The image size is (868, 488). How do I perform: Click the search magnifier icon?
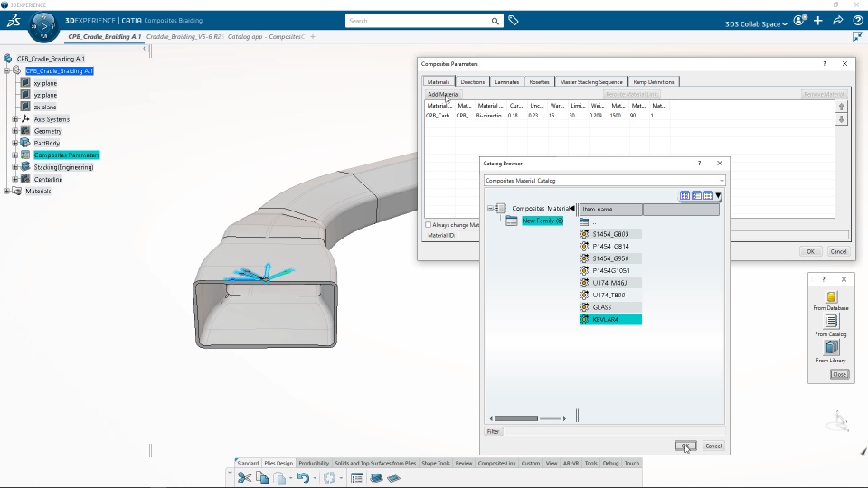(495, 21)
